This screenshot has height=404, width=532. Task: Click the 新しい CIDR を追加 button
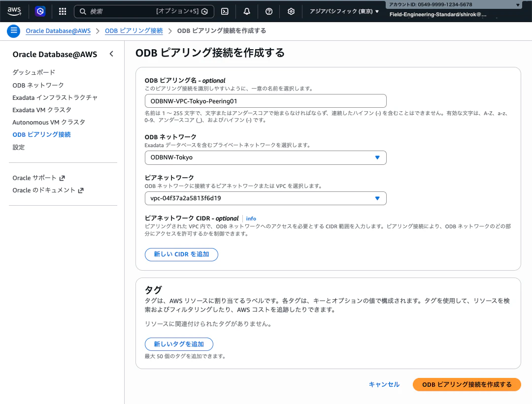tap(181, 254)
